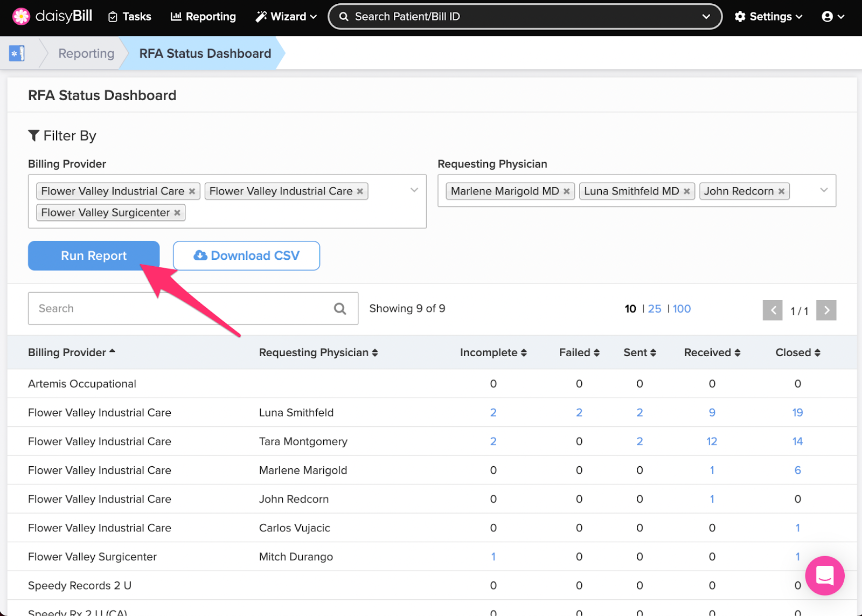Click the next page arrow
Screen dimensions: 862x616
826,310
